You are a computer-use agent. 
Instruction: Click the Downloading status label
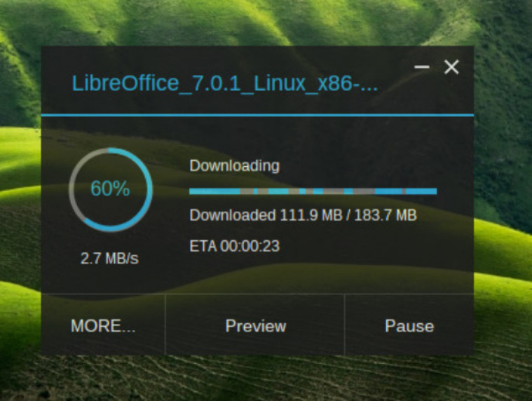[x=234, y=165]
